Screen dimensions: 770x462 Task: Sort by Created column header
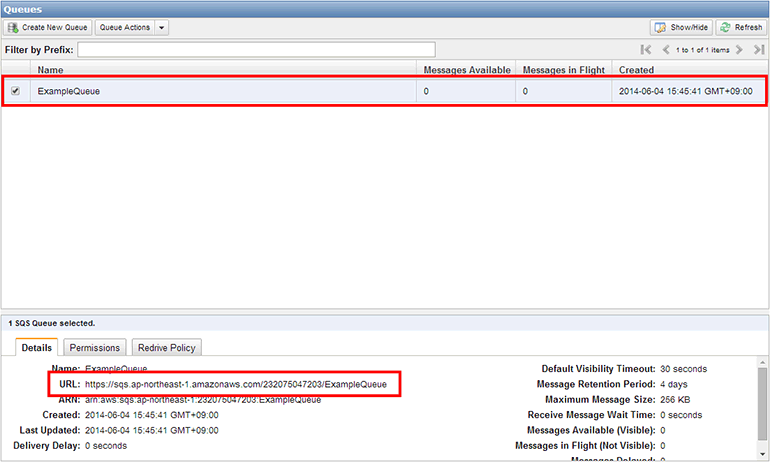(x=637, y=70)
